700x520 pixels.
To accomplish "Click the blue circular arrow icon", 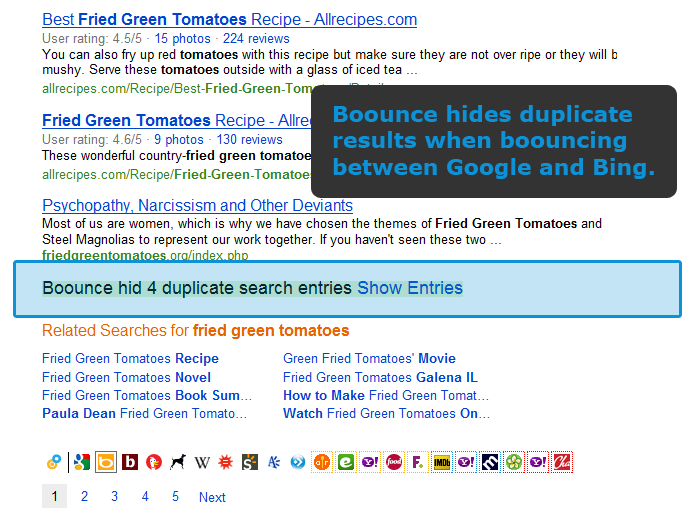I will pyautogui.click(x=298, y=462).
